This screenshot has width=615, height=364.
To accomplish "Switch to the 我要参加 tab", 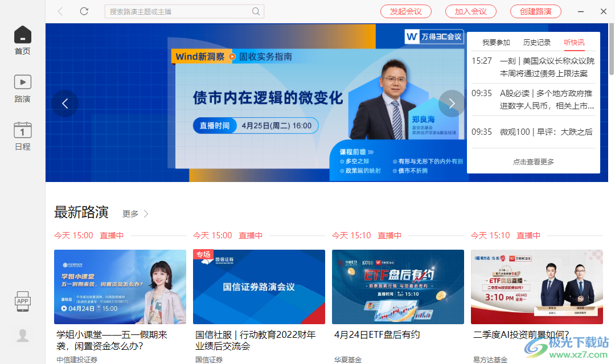I will pyautogui.click(x=496, y=42).
